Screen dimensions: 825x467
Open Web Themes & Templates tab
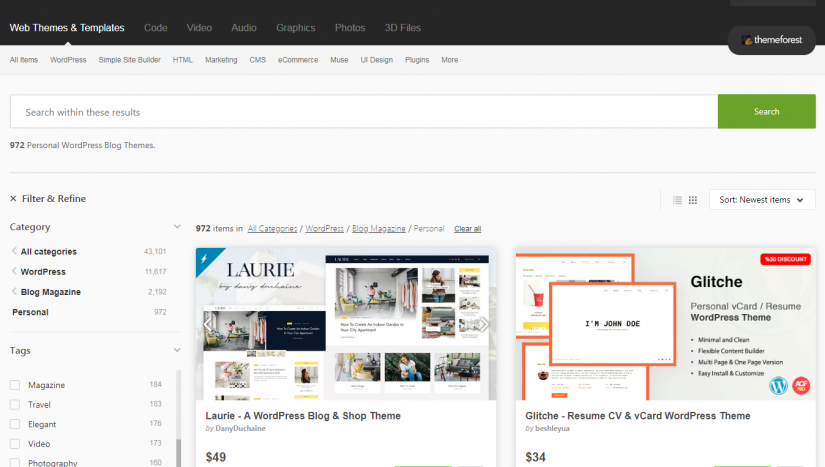67,28
